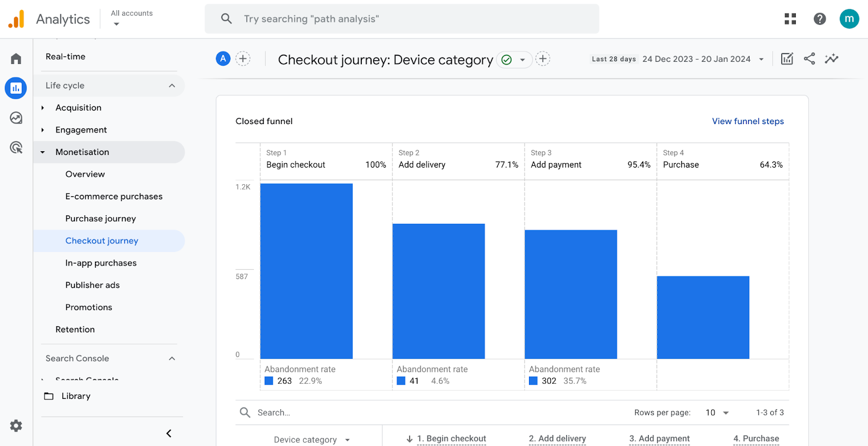The image size is (868, 446).
Task: Open the Purchase journey report
Action: coord(100,218)
